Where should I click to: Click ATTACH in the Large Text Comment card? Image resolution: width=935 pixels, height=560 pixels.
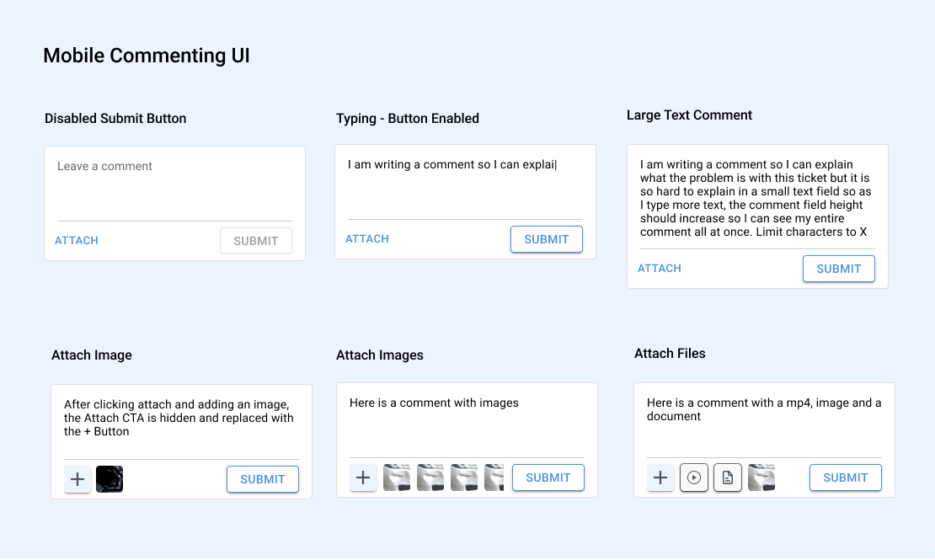[x=660, y=269]
